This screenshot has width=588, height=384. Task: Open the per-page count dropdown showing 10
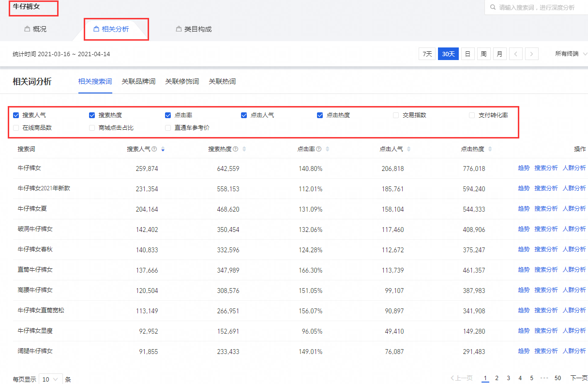coord(51,380)
